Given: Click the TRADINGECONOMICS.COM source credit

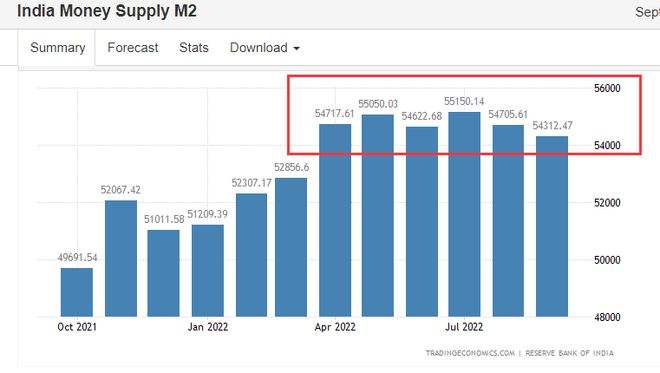Looking at the screenshot, I should click(x=470, y=353).
